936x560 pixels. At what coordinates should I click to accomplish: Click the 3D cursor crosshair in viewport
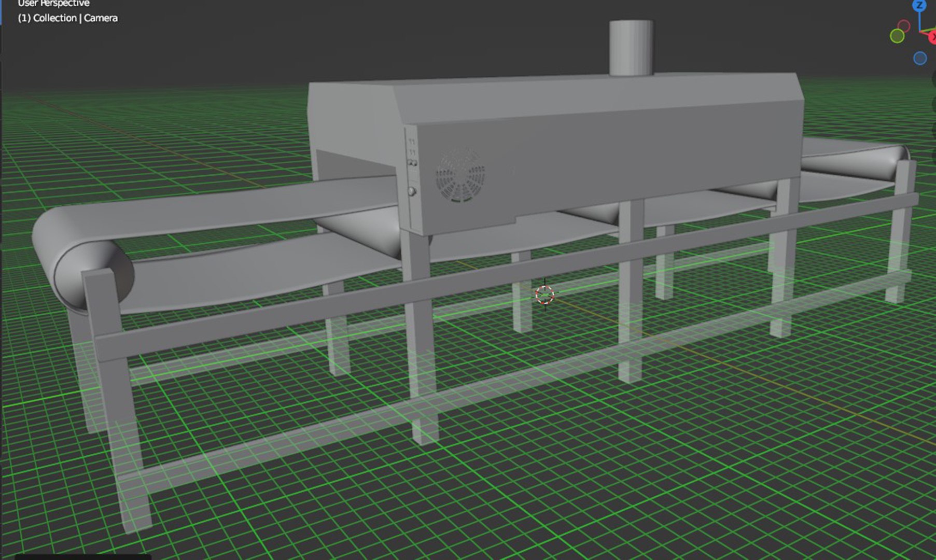(544, 295)
